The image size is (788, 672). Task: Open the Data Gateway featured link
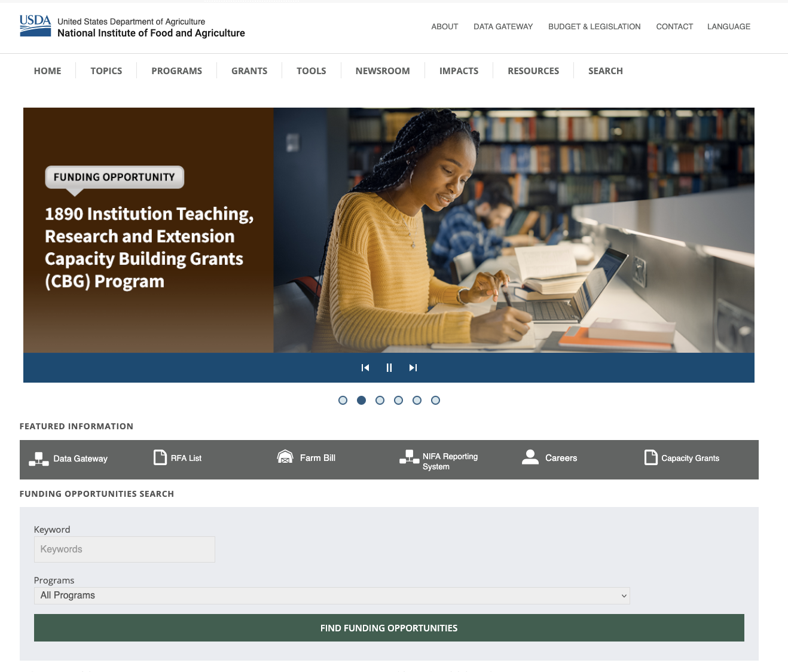tap(81, 459)
